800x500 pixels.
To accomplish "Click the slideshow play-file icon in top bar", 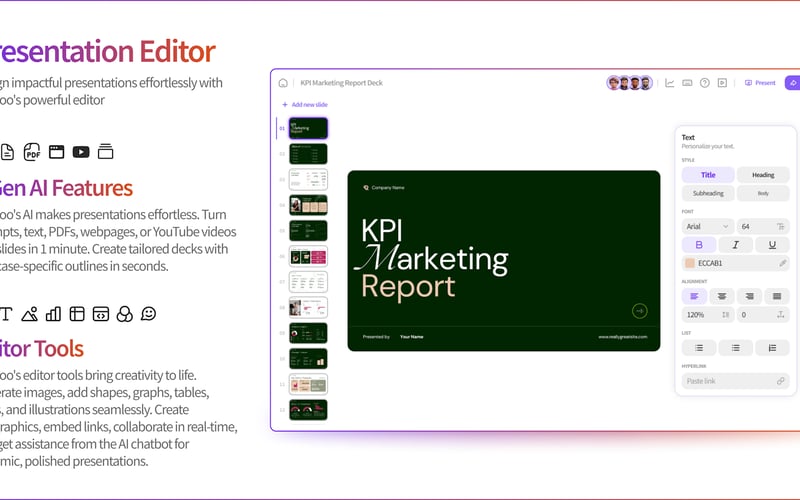I will [722, 83].
